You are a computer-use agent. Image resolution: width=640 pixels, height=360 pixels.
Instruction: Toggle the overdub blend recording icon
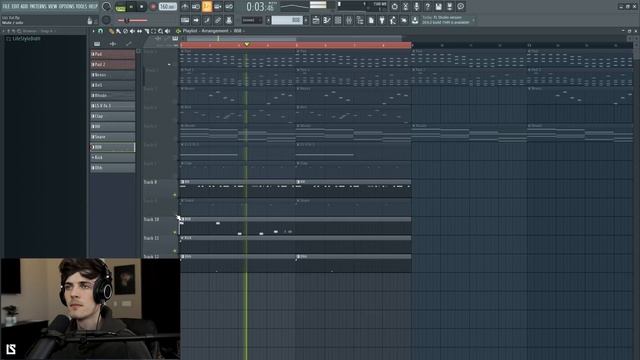click(x=218, y=7)
